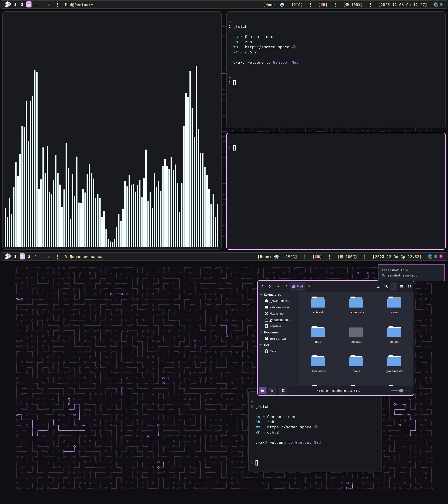Click the date 2023-12-06 Ср 12:32 clock
448x504 pixels.
pyautogui.click(x=397, y=257)
